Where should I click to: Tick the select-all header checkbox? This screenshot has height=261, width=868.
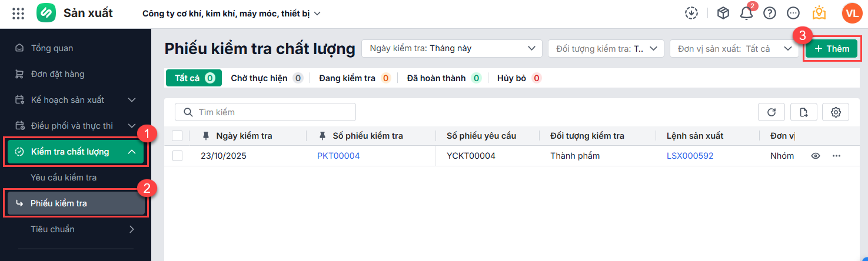click(177, 136)
